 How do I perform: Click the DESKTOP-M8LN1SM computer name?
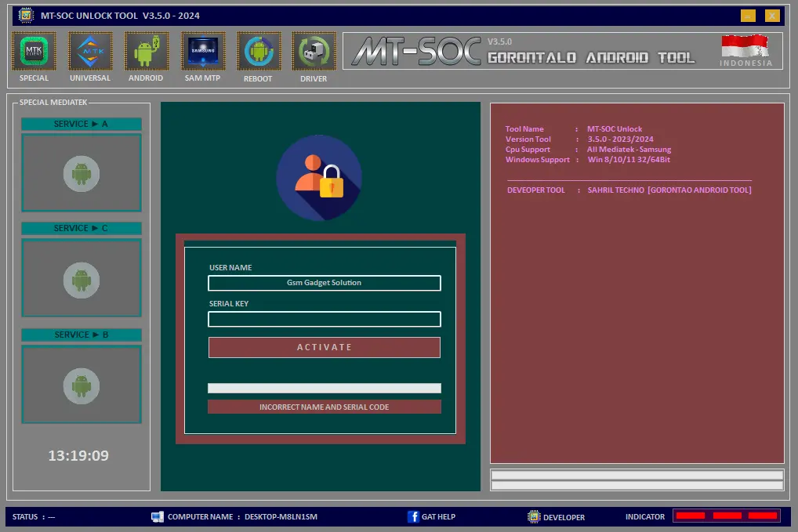[x=281, y=517]
